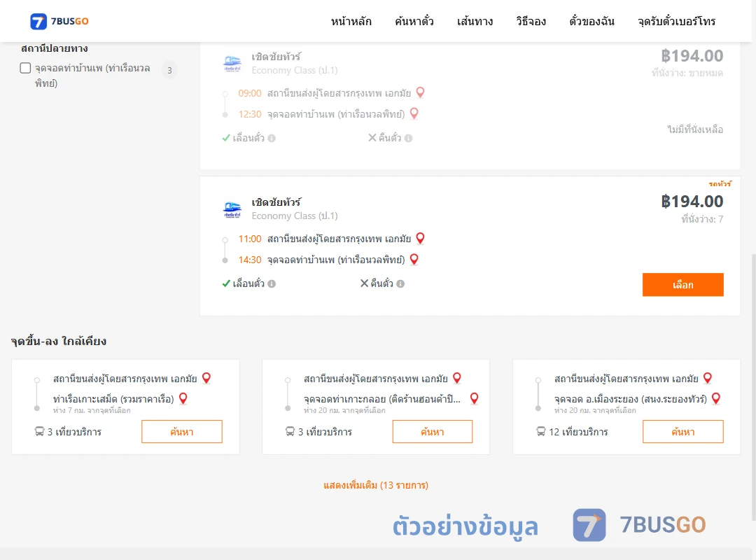This screenshot has height=560, width=756.
Task: Click the ไม่มีที่นั่งเหลือ label
Action: (695, 129)
